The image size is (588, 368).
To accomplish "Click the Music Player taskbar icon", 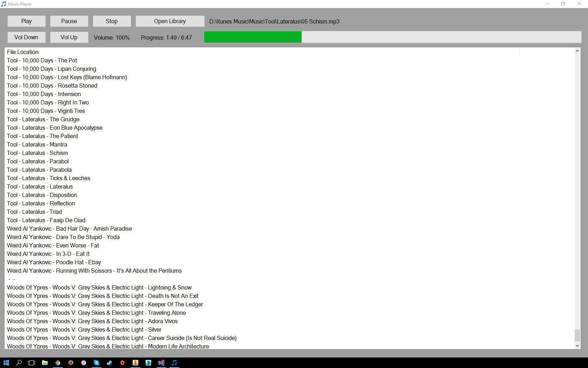I will (x=174, y=363).
